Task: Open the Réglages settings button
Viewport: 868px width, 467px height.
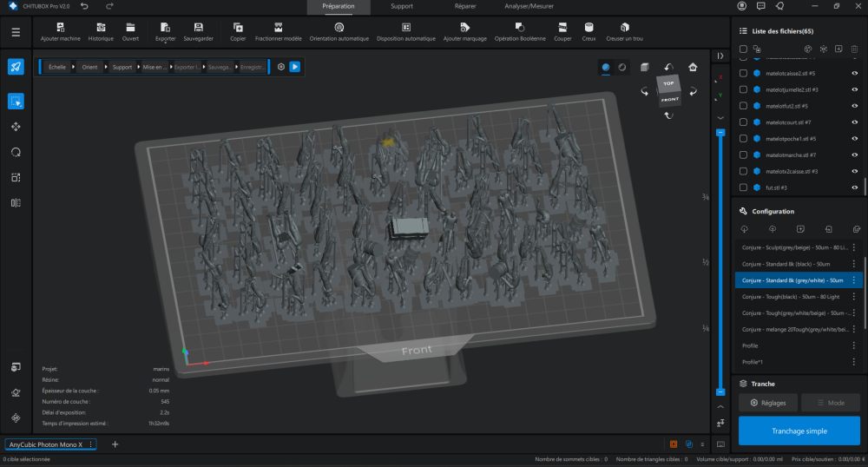Action: (x=767, y=403)
